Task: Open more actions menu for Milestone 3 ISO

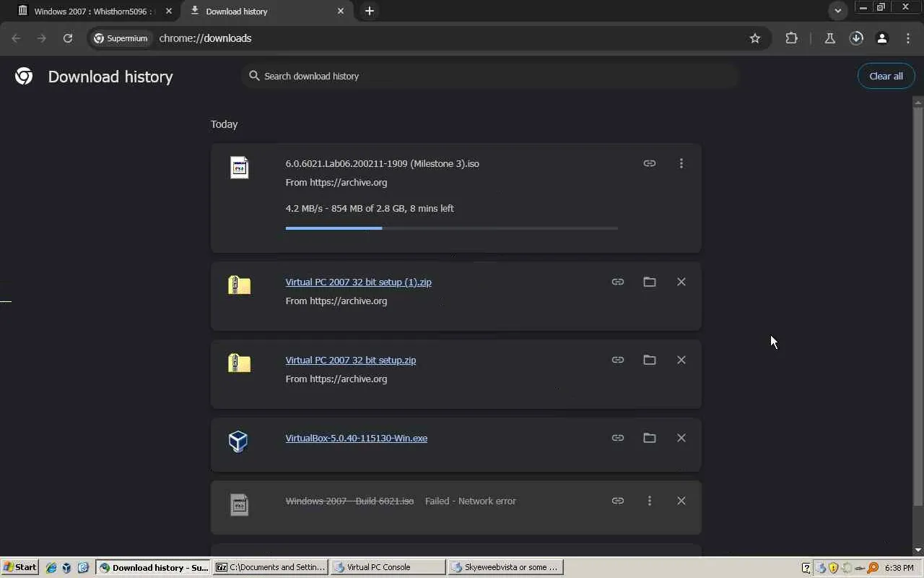Action: click(x=681, y=163)
